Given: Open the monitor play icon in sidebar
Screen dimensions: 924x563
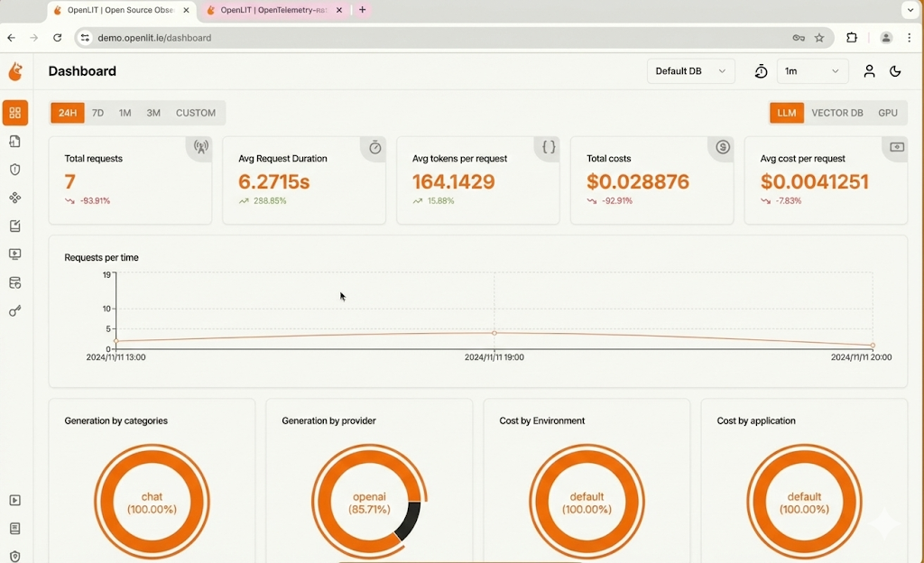Looking at the screenshot, I should [15, 254].
